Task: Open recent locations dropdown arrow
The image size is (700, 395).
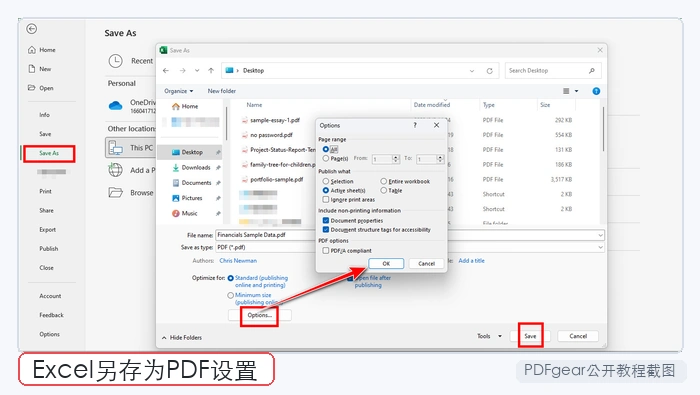Action: [197, 71]
